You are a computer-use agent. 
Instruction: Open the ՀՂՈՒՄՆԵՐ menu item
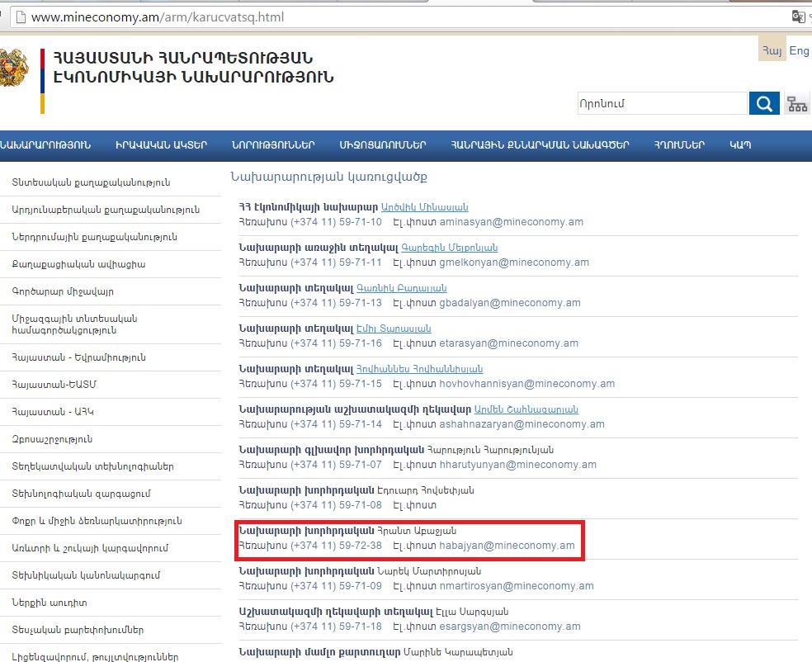tap(679, 145)
